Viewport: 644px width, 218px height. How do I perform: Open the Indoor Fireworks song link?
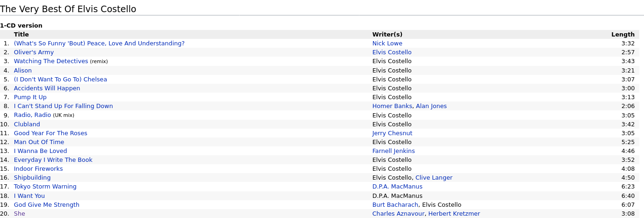point(38,169)
